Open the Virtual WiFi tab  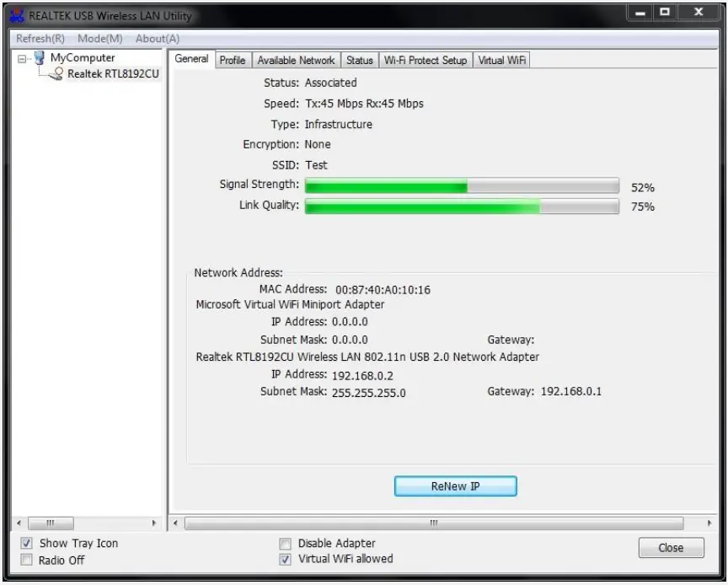click(x=501, y=60)
